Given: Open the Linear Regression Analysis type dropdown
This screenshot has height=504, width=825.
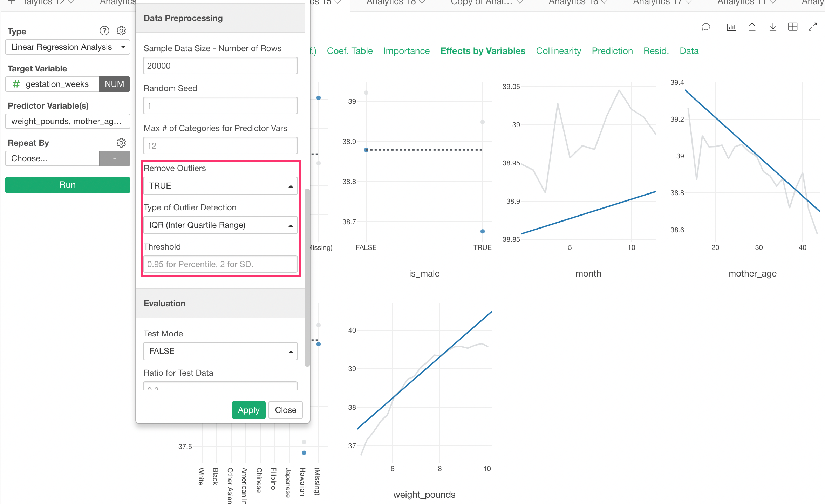Looking at the screenshot, I should click(67, 47).
